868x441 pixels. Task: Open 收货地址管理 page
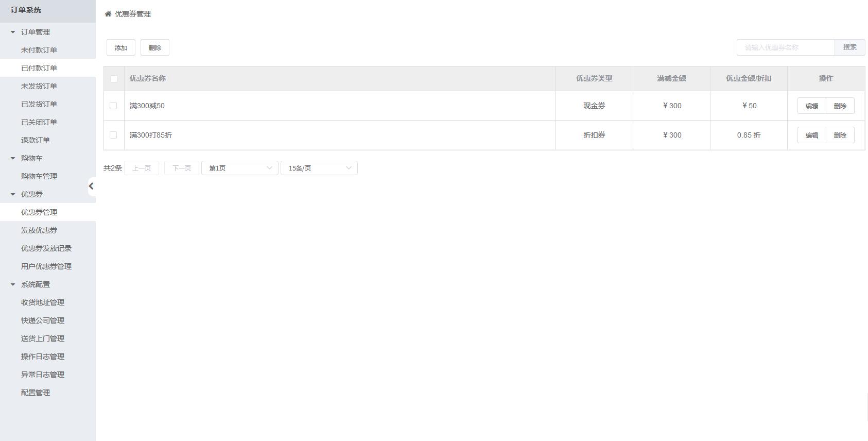48,302
